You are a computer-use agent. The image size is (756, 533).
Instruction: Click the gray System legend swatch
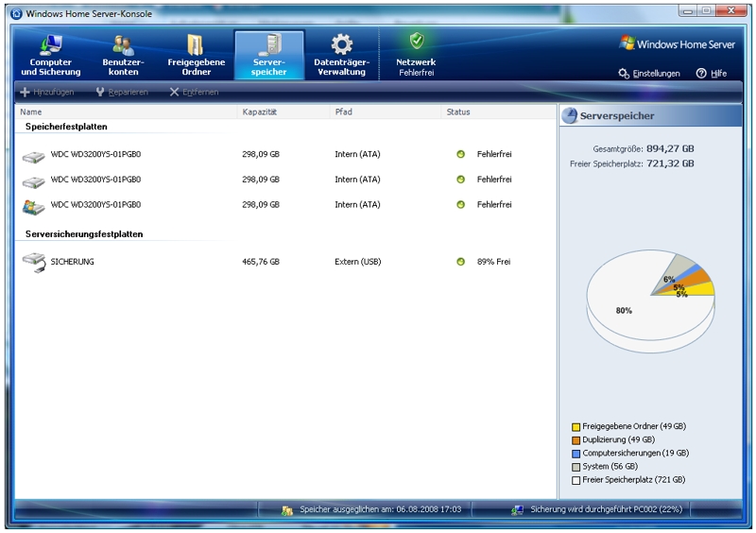pyautogui.click(x=576, y=467)
